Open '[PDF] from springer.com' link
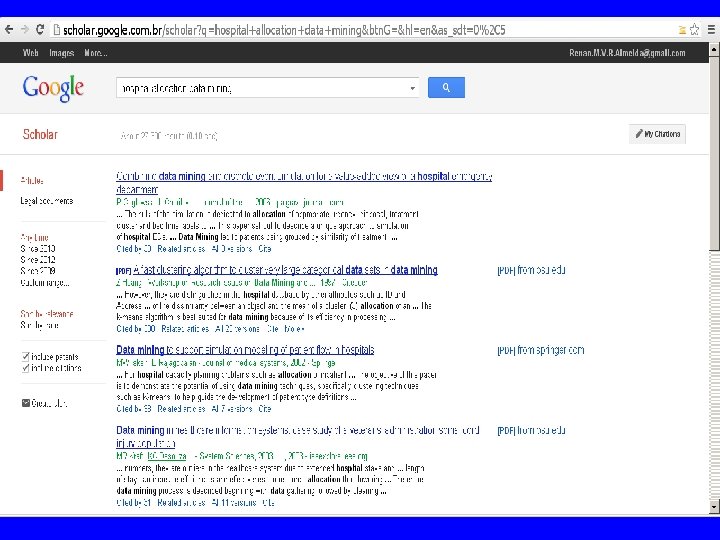The image size is (720, 540). [x=540, y=350]
